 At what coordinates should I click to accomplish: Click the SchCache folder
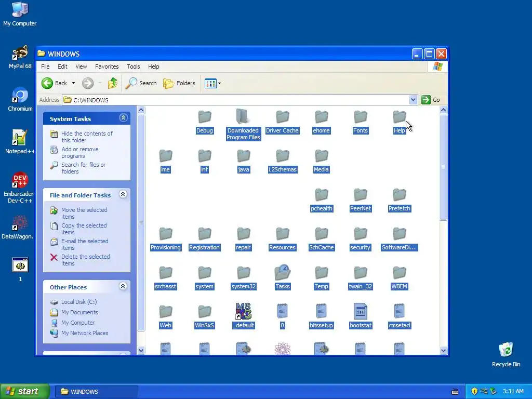pyautogui.click(x=321, y=240)
